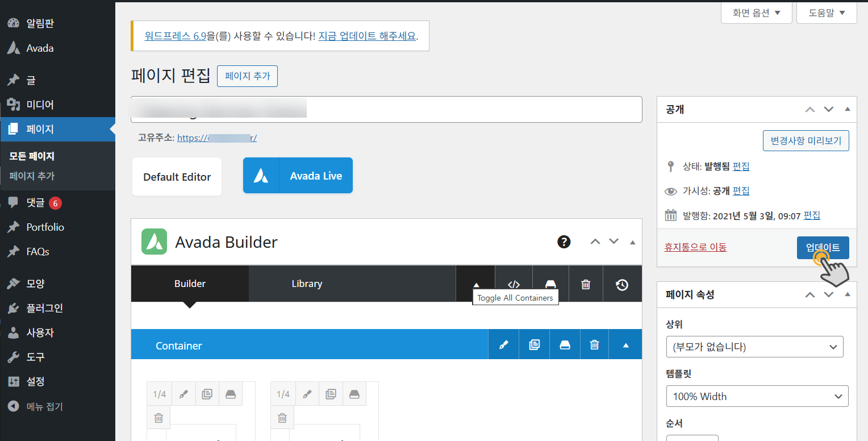Viewport: 868px width, 441px height.
Task: Open the 템플릿 100% Width dropdown
Action: click(x=757, y=396)
